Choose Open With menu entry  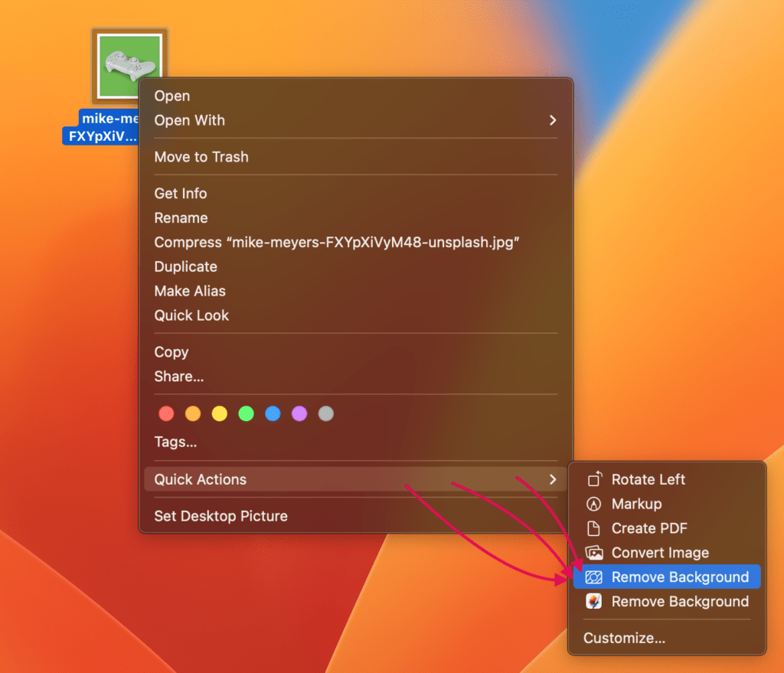tap(355, 120)
